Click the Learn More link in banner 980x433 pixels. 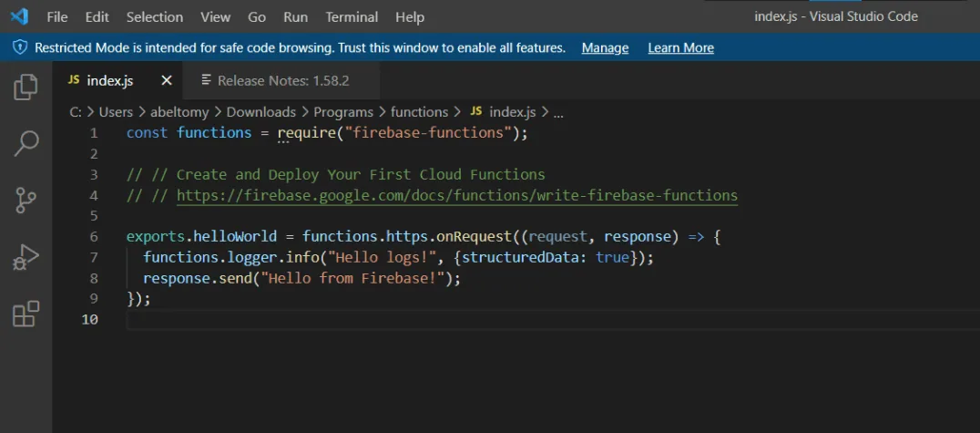pyautogui.click(x=680, y=47)
